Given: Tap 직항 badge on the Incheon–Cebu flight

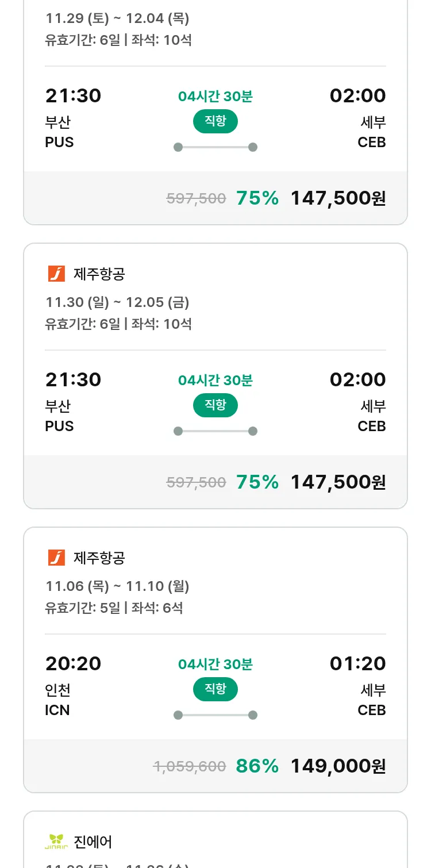Looking at the screenshot, I should pos(215,689).
